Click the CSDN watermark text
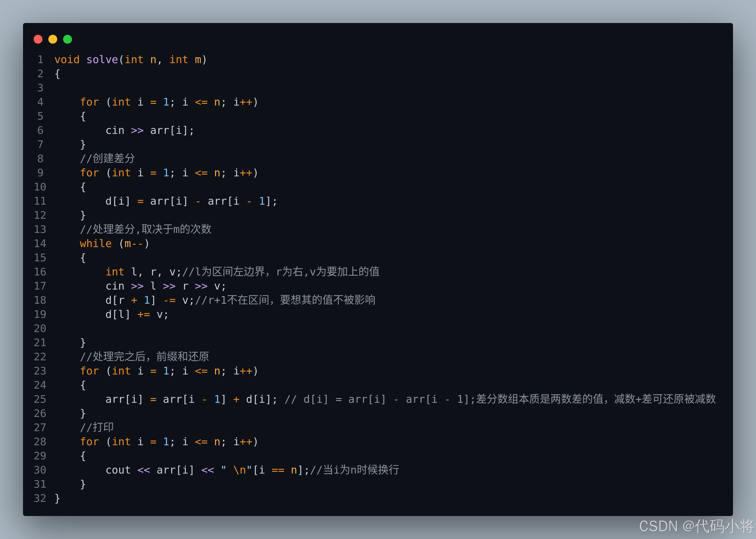 point(696,526)
